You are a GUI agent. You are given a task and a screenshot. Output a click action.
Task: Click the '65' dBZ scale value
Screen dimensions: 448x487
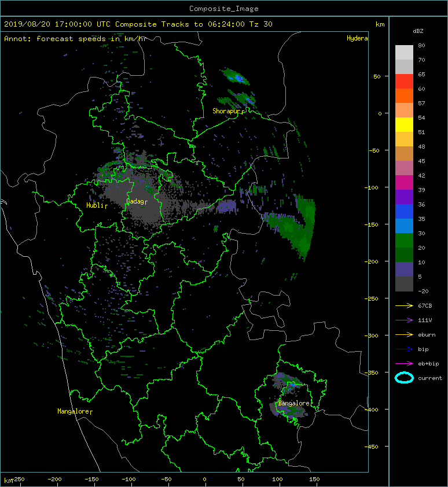tap(421, 74)
